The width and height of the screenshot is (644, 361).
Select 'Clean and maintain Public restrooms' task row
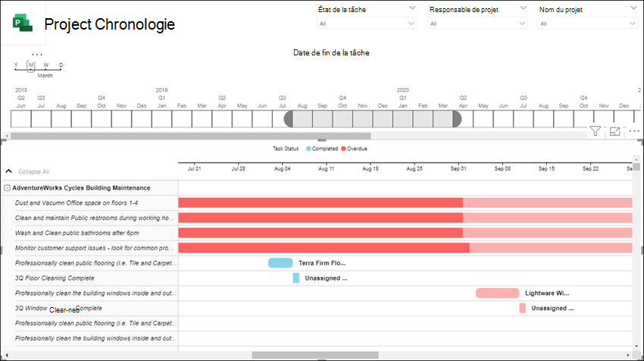coord(90,218)
